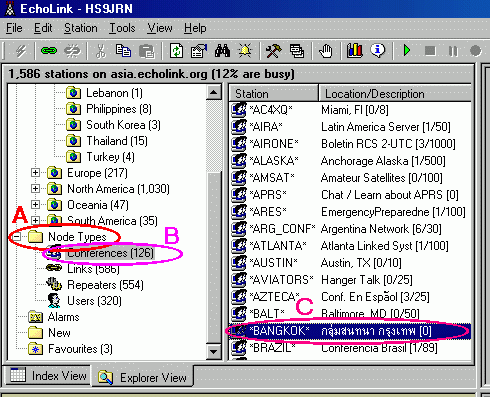490x397 pixels.
Task: Select the *AMSAT* Amateur Satellites row
Action: (x=350, y=178)
